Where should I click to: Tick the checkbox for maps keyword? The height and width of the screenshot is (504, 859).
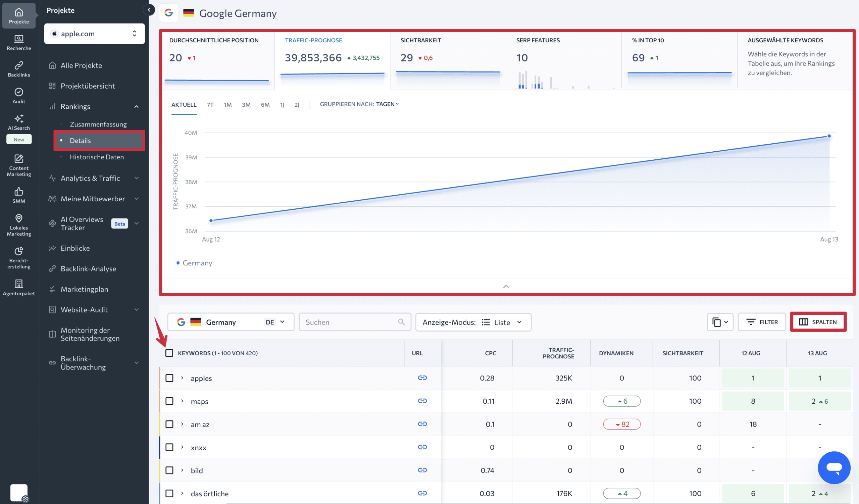coord(169,401)
